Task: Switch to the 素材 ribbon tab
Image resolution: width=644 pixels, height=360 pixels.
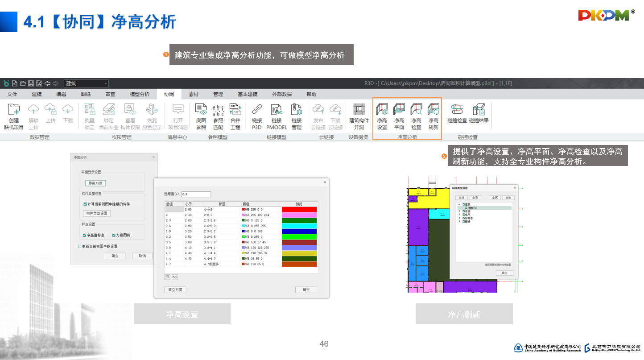Action: 194,94
